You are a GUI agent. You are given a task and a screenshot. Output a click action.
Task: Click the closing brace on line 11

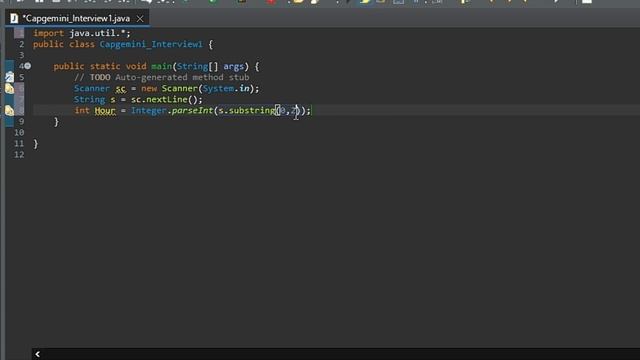coord(36,144)
